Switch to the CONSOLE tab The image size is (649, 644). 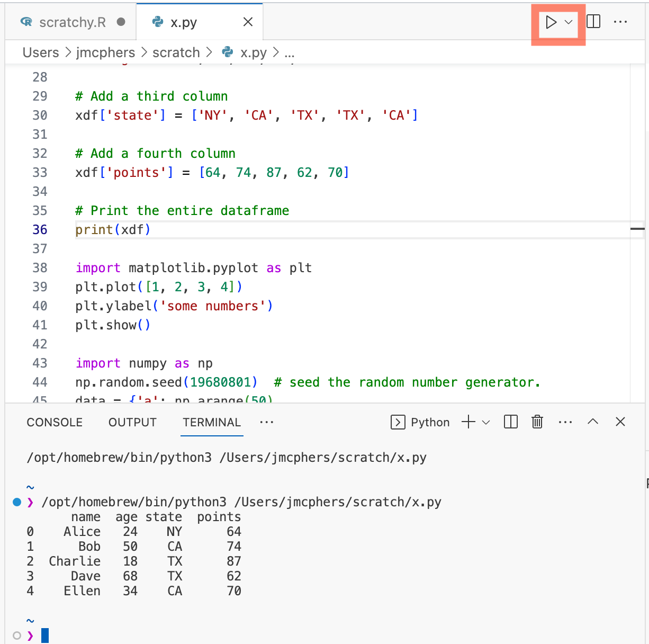54,422
